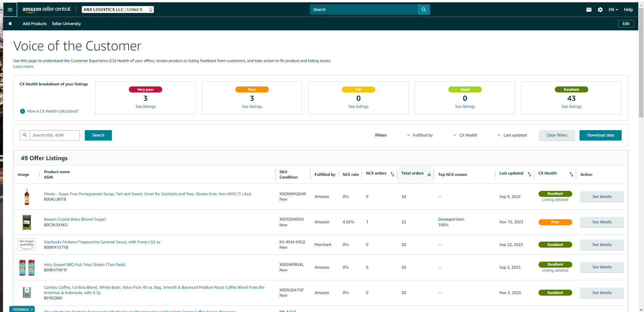This screenshot has height=312, width=644.
Task: Open Starbucks Fontana Frappuccino Caramel Sauce link
Action: [x=102, y=242]
